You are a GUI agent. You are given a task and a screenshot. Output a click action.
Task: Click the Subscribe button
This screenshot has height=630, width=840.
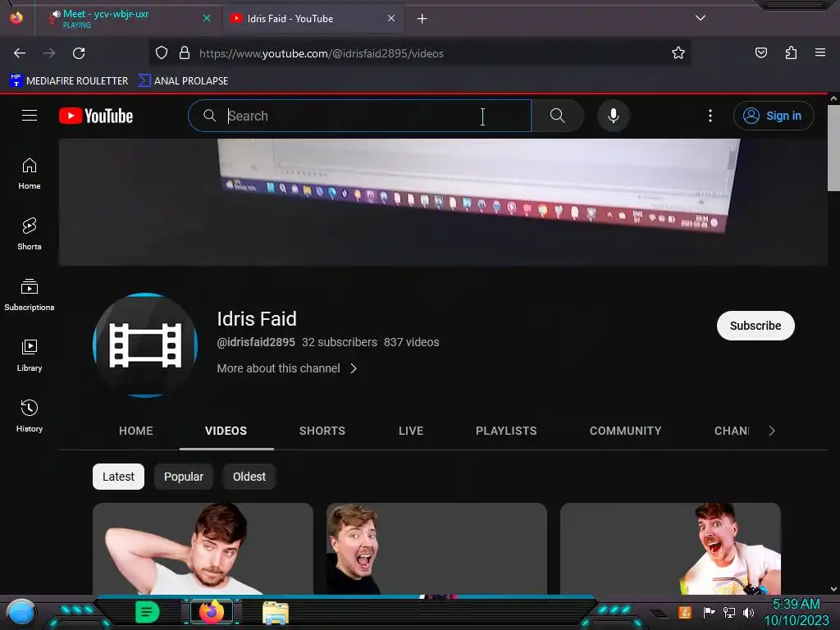(x=756, y=326)
